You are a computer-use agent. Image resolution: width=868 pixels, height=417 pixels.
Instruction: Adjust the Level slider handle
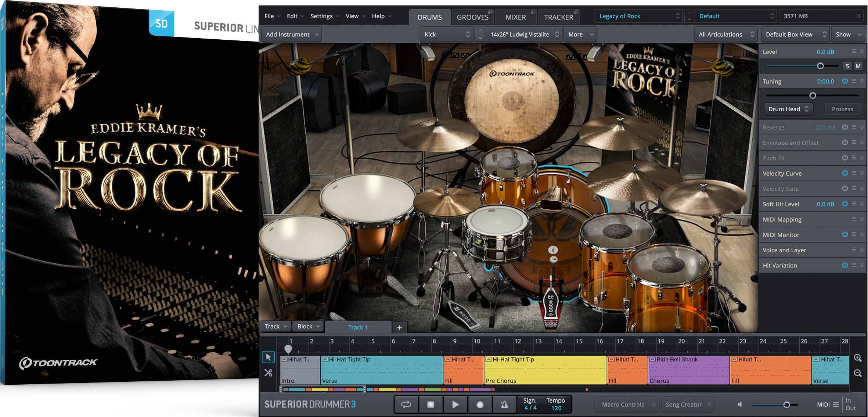820,66
